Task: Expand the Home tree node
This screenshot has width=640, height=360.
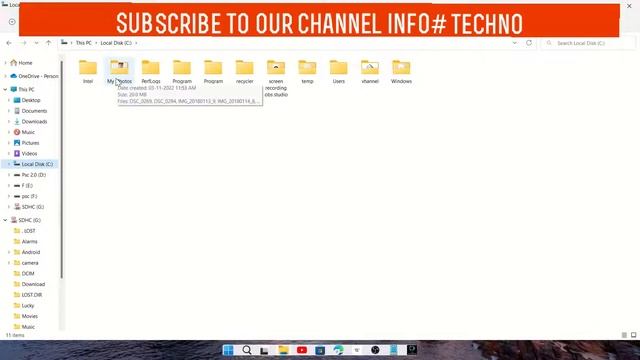Action: pos(5,63)
